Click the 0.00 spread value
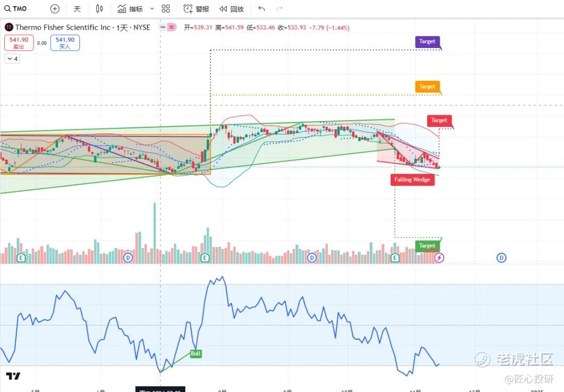 click(42, 43)
